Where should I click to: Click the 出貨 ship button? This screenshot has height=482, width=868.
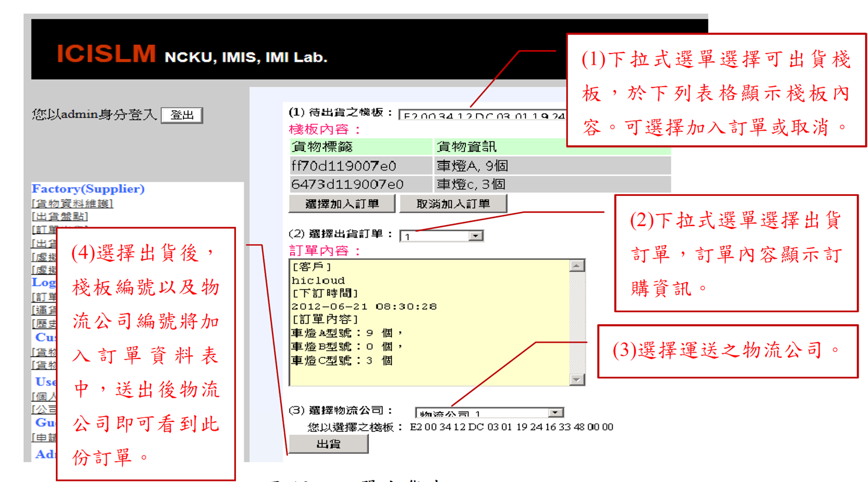click(x=329, y=444)
